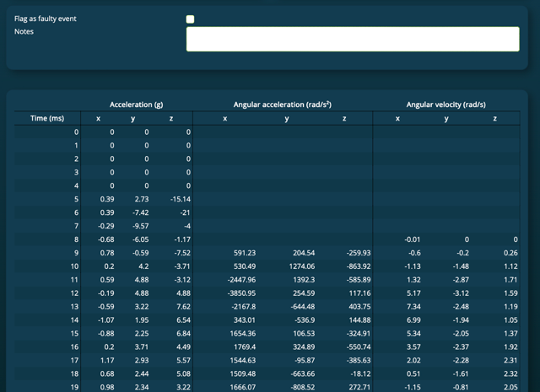The image size is (540, 392).
Task: Select angular velocity value 6.99
Action: point(413,320)
